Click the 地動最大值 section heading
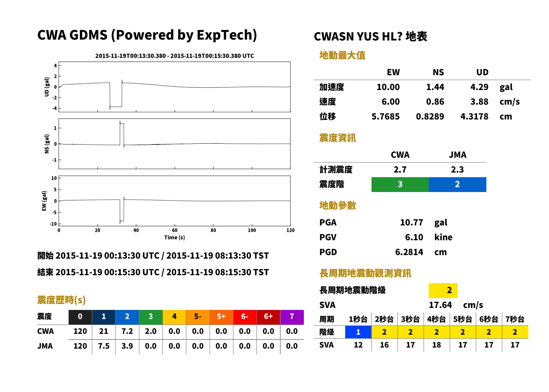Viewport: 549px width, 392px height. [342, 55]
